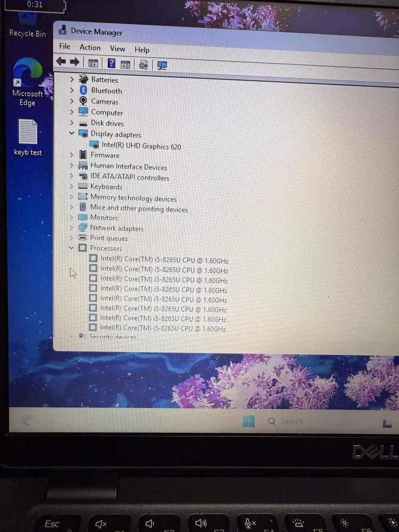Click the Scan for hardware changes monitor icon
Viewport: 399px width, 532px height.
(162, 66)
